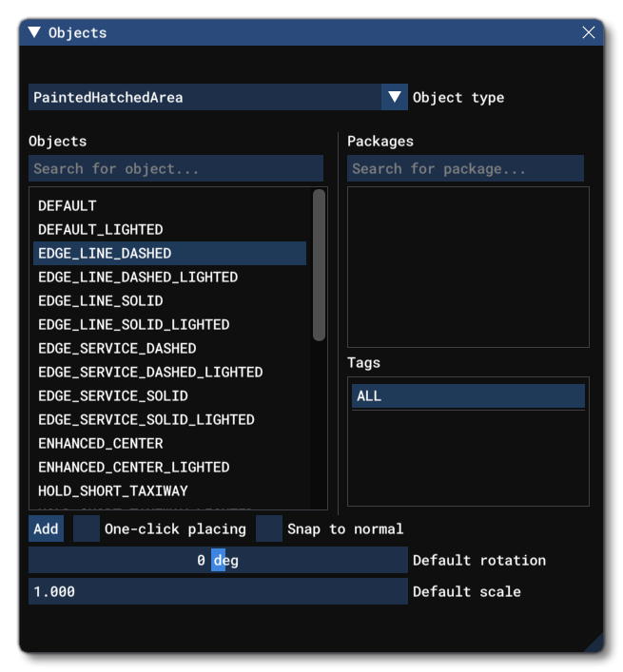Toggle Snap to normal checkbox
Screen dimensions: 623x672
click(270, 529)
